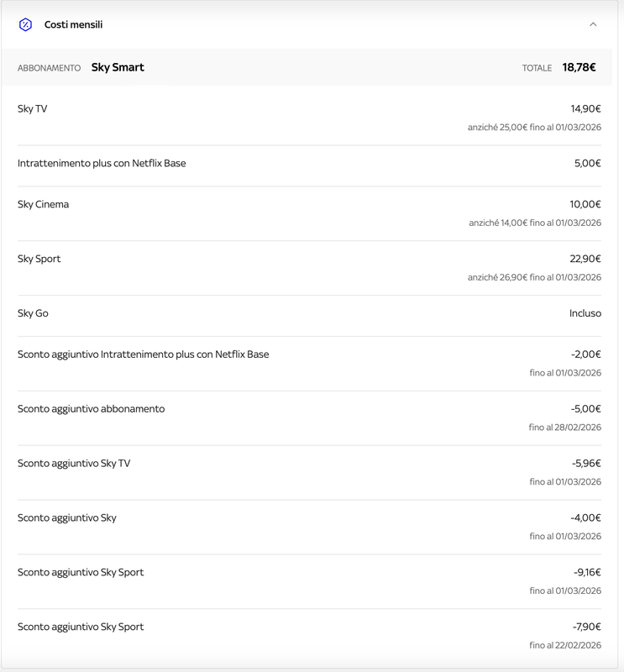Select the Sky Smart subscription name

118,67
